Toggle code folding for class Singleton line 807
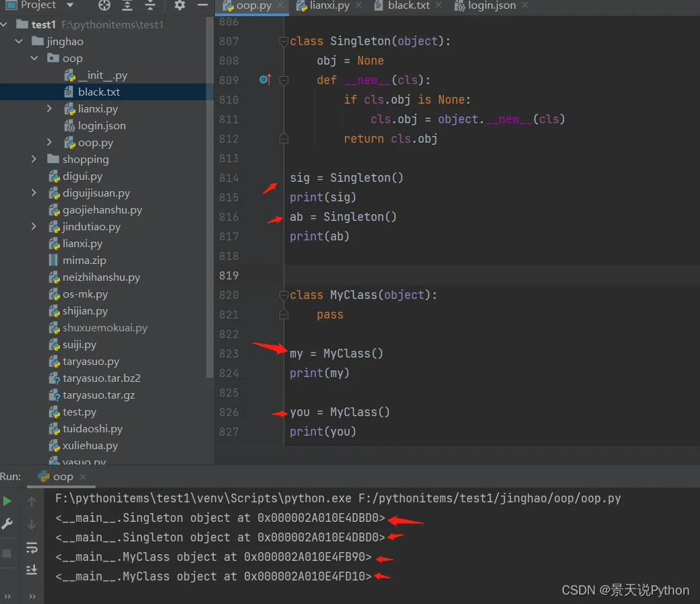Viewport: 700px width, 604px height. pos(284,42)
